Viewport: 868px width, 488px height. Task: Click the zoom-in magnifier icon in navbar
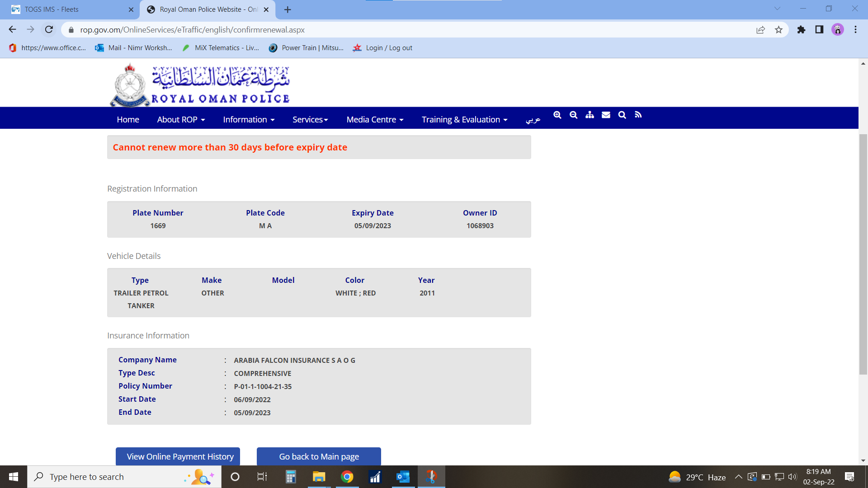(557, 115)
